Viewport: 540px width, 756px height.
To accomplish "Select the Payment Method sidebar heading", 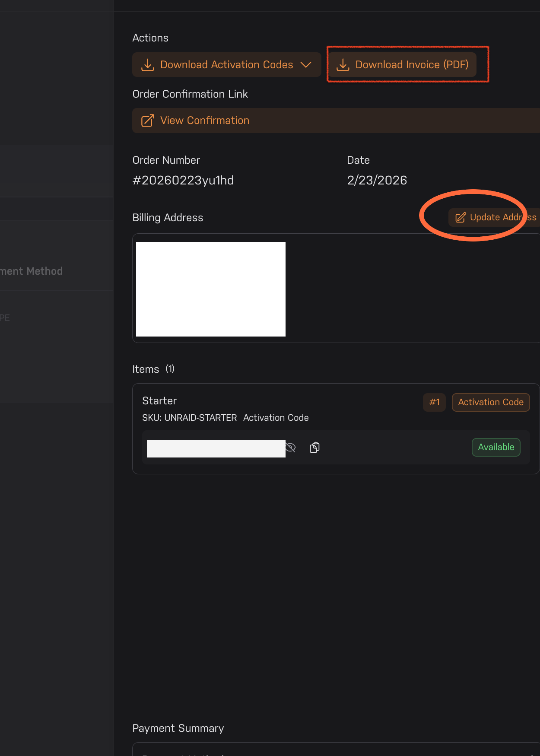I will coord(32,271).
